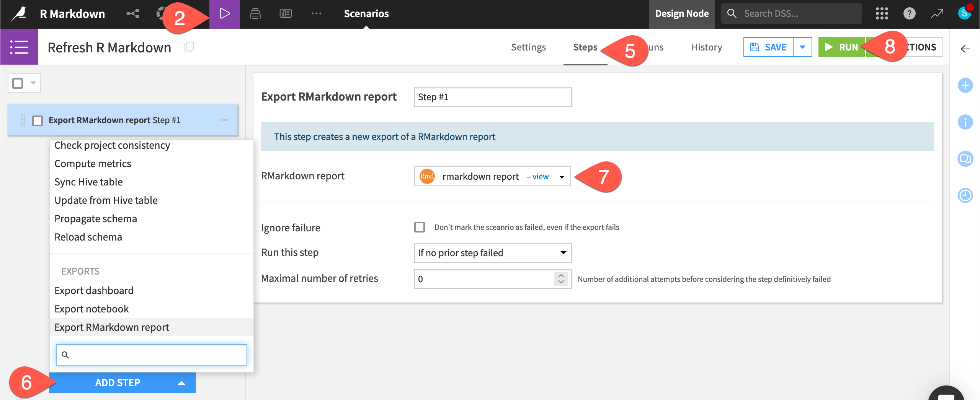
Task: Select Check project consistency step
Action: 112,145
